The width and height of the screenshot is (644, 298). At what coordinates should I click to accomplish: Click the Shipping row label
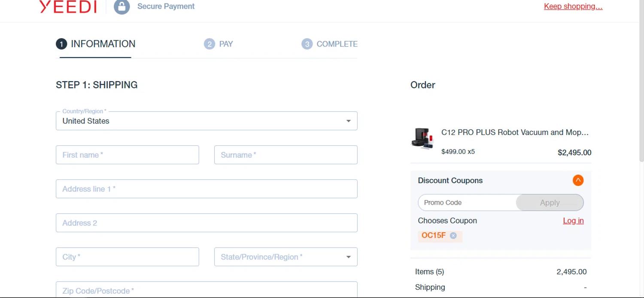[430, 287]
